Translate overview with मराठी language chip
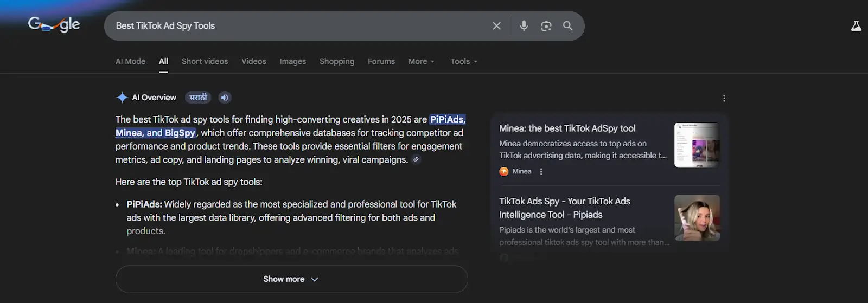The width and height of the screenshot is (868, 303). [x=198, y=98]
